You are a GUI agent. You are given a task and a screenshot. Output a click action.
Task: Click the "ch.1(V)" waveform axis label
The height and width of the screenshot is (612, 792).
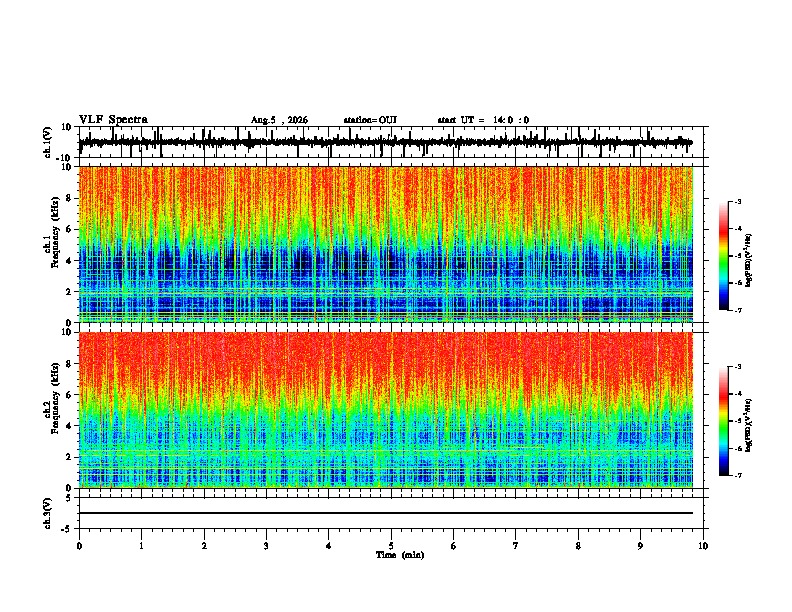(x=48, y=142)
